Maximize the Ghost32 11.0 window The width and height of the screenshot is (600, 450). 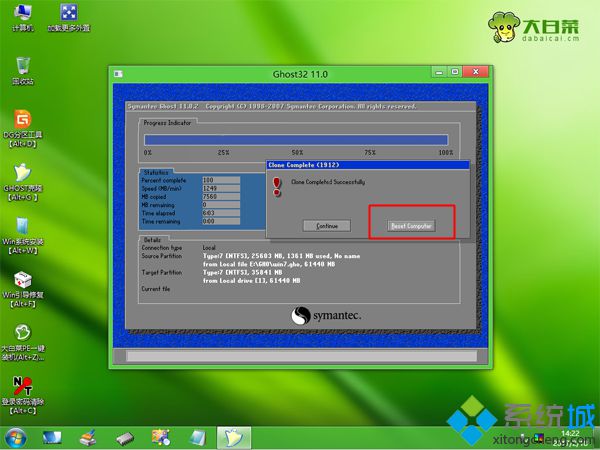click(x=455, y=72)
